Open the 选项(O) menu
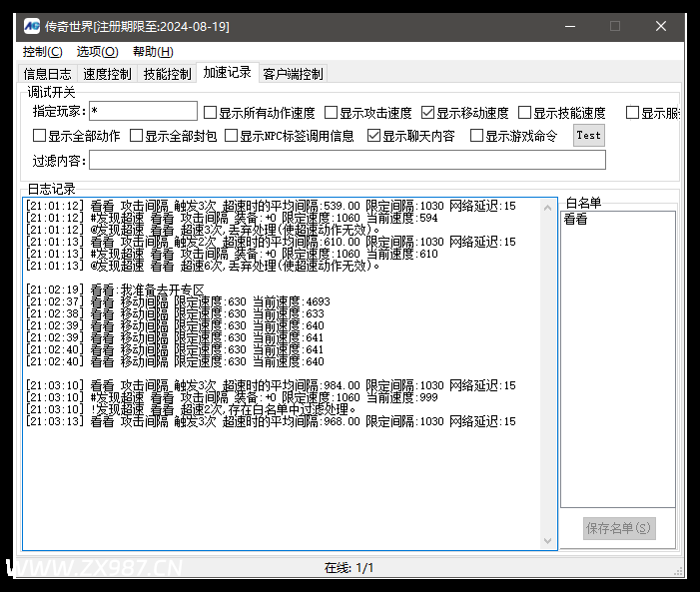The image size is (700, 592). [97, 52]
